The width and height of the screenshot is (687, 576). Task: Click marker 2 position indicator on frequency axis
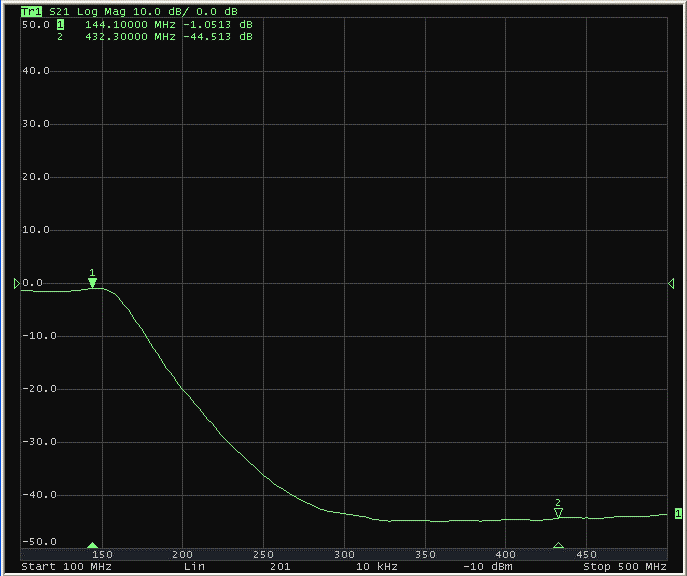[558, 545]
